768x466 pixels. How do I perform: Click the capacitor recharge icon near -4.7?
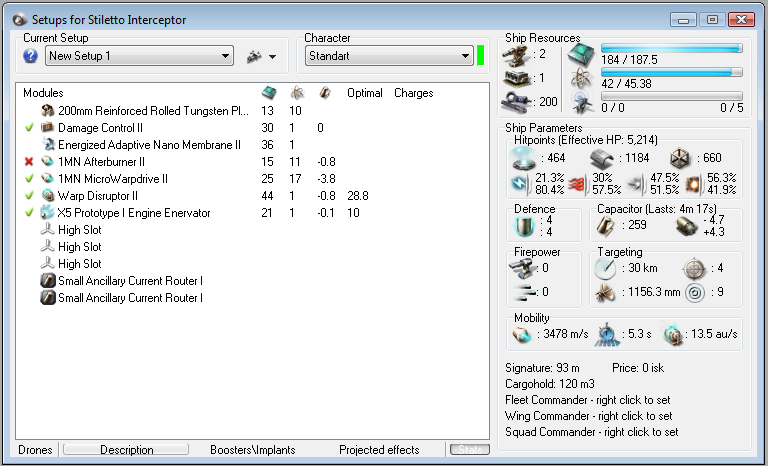(x=686, y=226)
